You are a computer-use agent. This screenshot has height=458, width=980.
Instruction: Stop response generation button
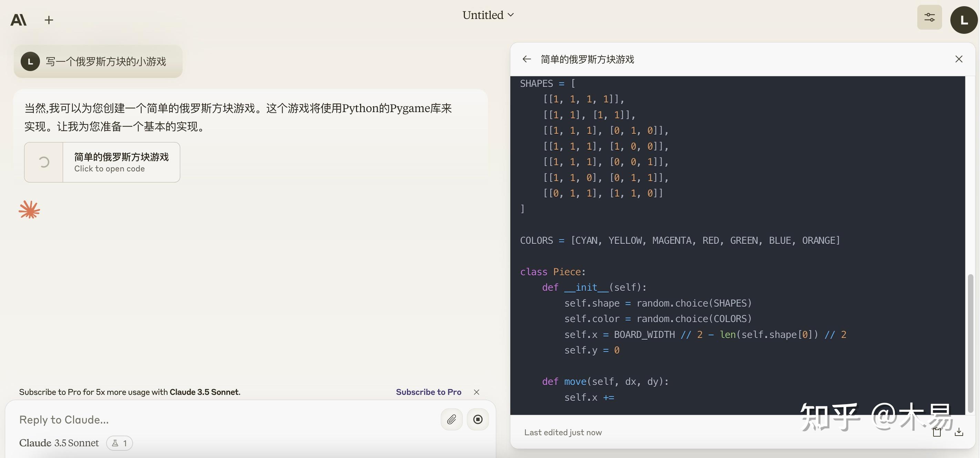tap(478, 419)
